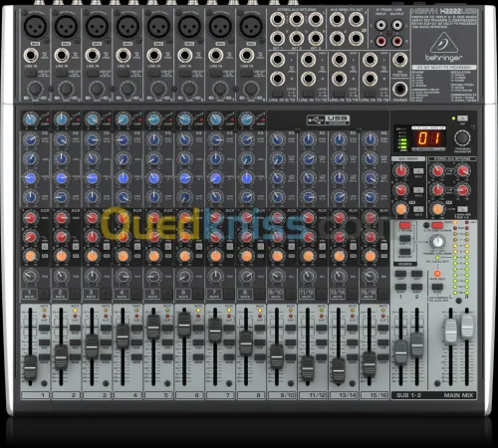Click the FX signal level meter

(402, 140)
